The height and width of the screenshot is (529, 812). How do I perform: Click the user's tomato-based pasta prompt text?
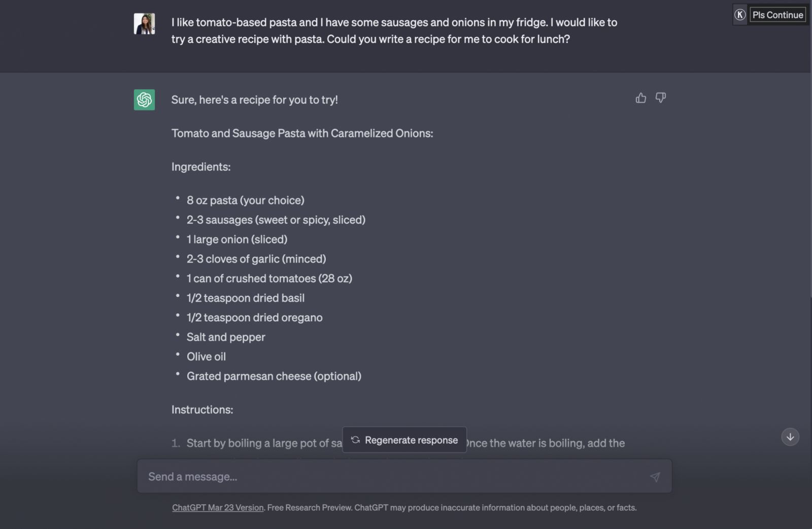coord(394,30)
